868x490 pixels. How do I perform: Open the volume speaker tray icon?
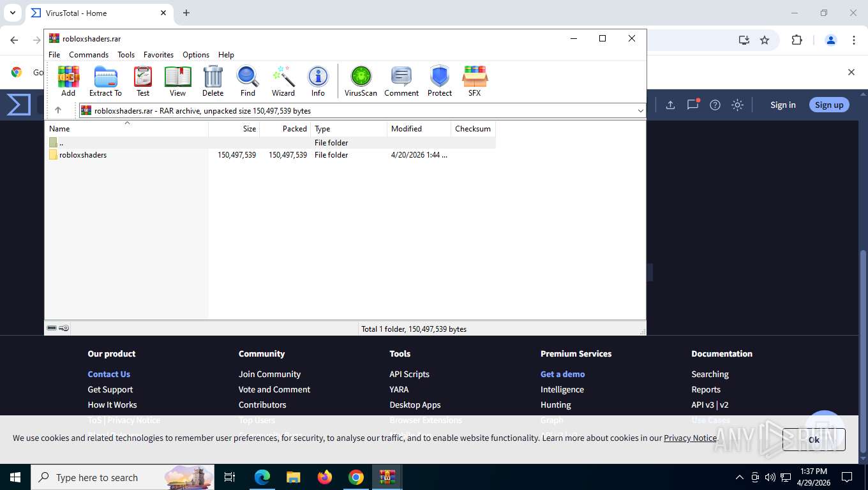(x=770, y=477)
